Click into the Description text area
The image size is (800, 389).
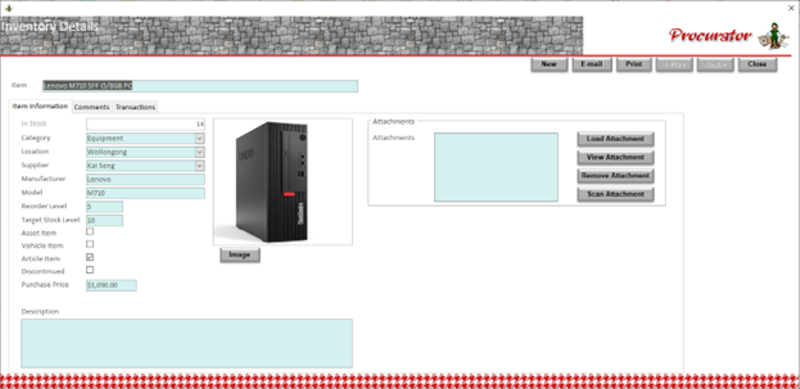click(187, 344)
